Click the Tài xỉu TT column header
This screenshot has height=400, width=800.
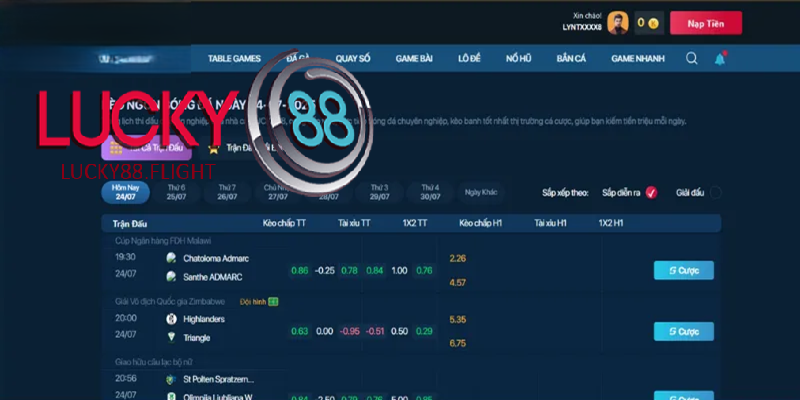pyautogui.click(x=354, y=223)
